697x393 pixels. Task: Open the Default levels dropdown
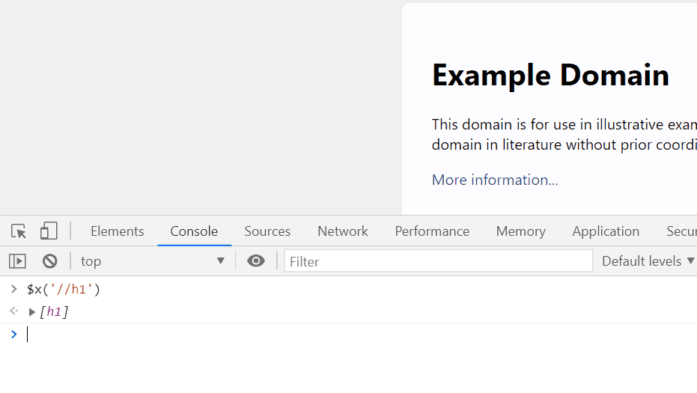click(648, 261)
